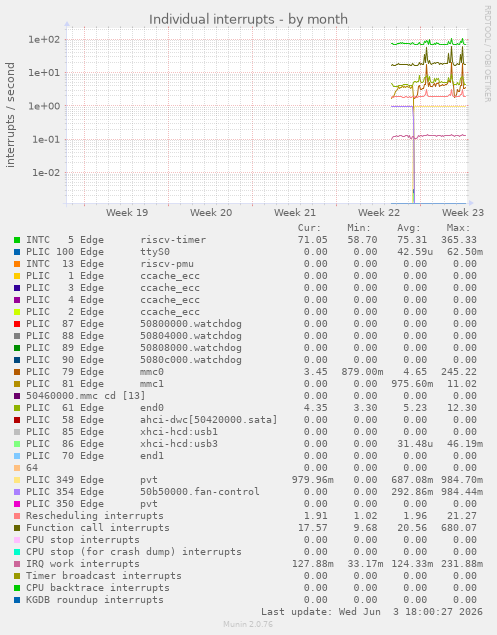The width and height of the screenshot is (497, 635).
Task: Click the 1e+02 y-axis label
Action: (44, 40)
